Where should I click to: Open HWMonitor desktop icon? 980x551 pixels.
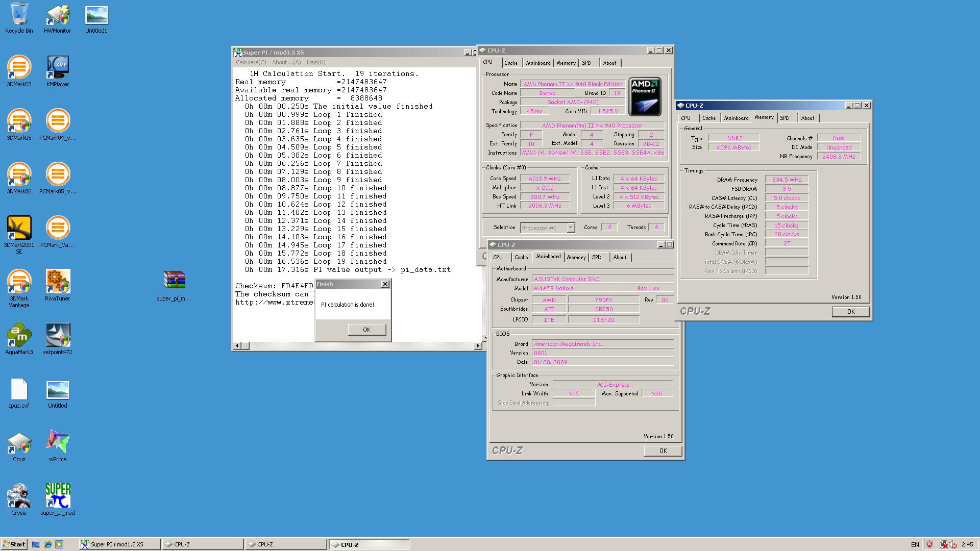57,18
